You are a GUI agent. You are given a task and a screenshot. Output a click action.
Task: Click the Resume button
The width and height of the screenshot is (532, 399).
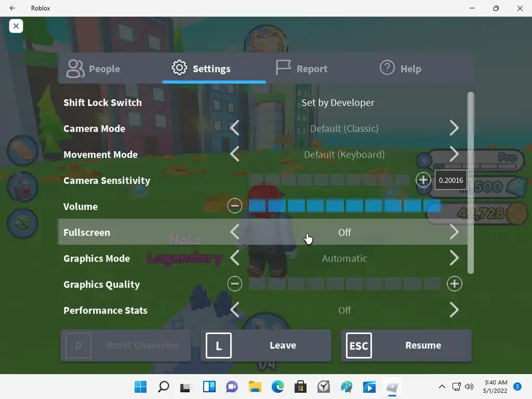pos(406,345)
